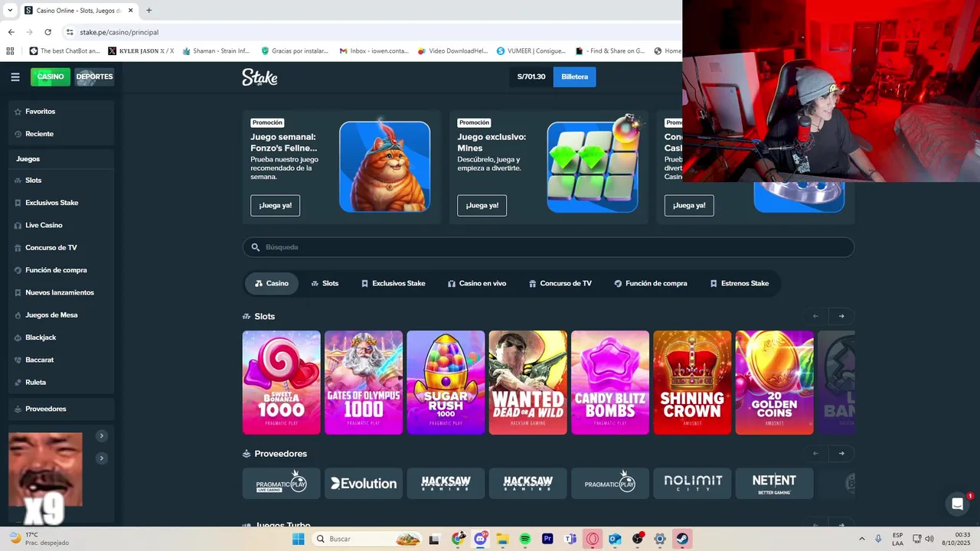Image resolution: width=980 pixels, height=551 pixels.
Task: Select the Función de compra tab
Action: pyautogui.click(x=651, y=283)
